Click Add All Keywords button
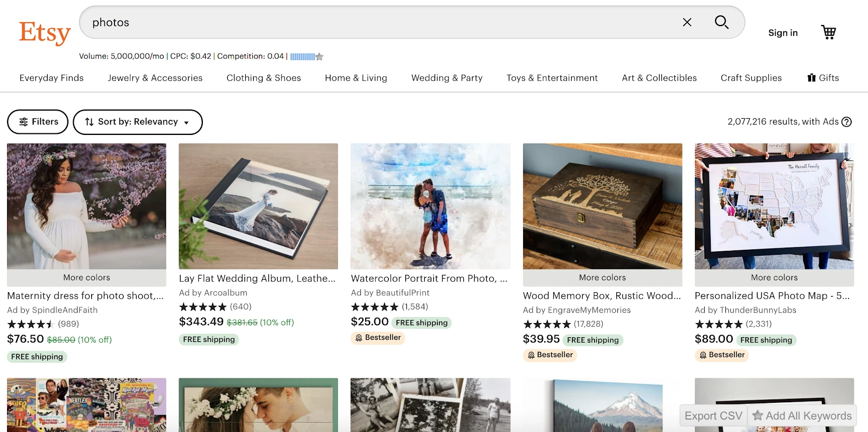Viewport: 868px width, 432px height. (x=802, y=416)
